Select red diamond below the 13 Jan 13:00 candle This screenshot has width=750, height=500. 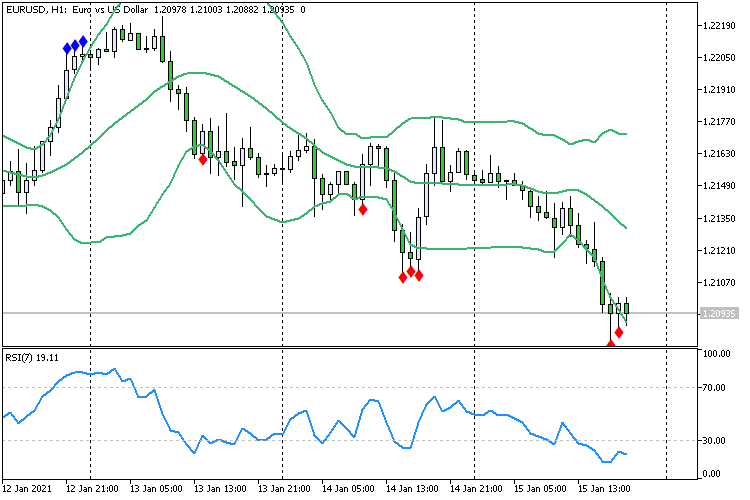coord(203,160)
